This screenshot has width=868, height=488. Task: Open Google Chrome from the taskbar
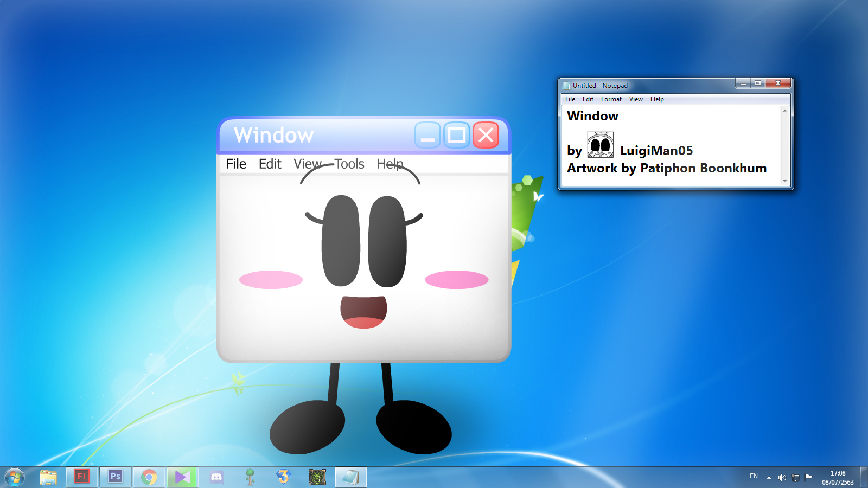[149, 477]
